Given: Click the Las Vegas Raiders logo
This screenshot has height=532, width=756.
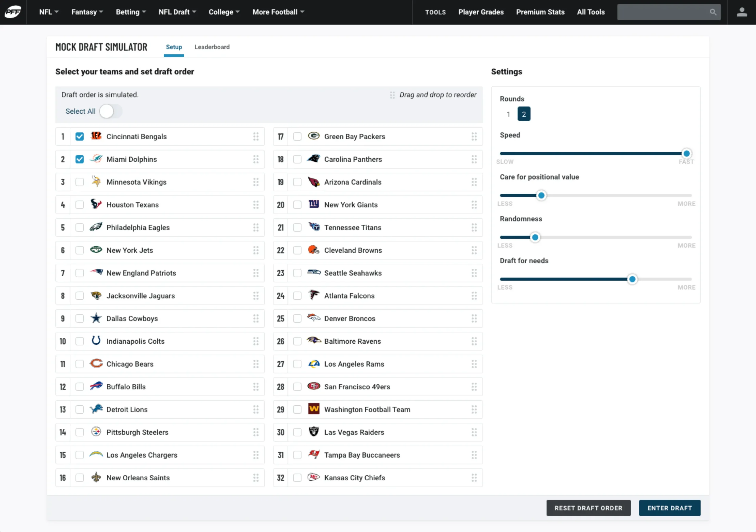Looking at the screenshot, I should 314,431.
